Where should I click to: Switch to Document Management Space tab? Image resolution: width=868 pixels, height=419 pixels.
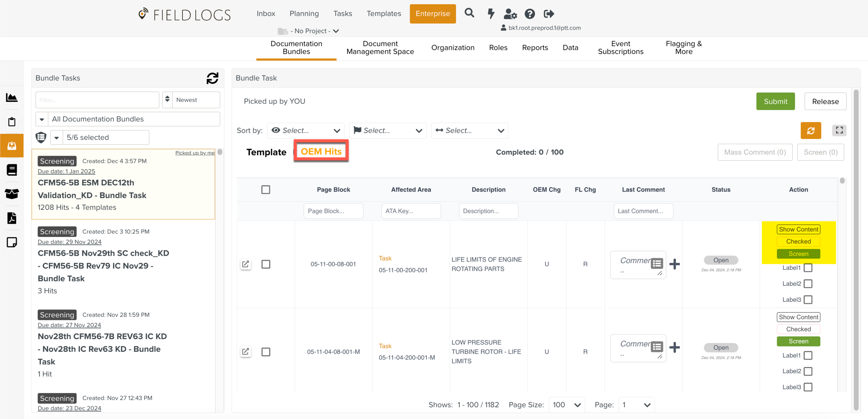coord(380,48)
